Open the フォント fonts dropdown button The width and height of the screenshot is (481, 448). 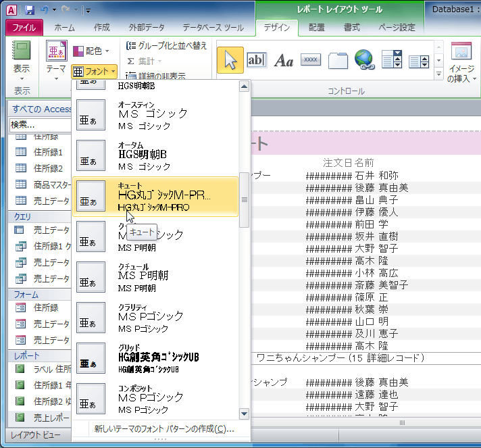[94, 72]
